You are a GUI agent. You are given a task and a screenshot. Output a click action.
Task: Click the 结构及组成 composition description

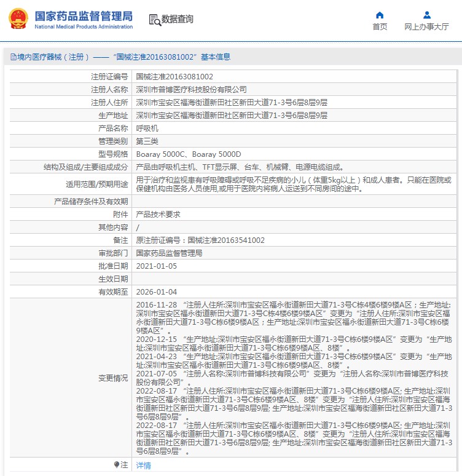pyautogui.click(x=240, y=167)
